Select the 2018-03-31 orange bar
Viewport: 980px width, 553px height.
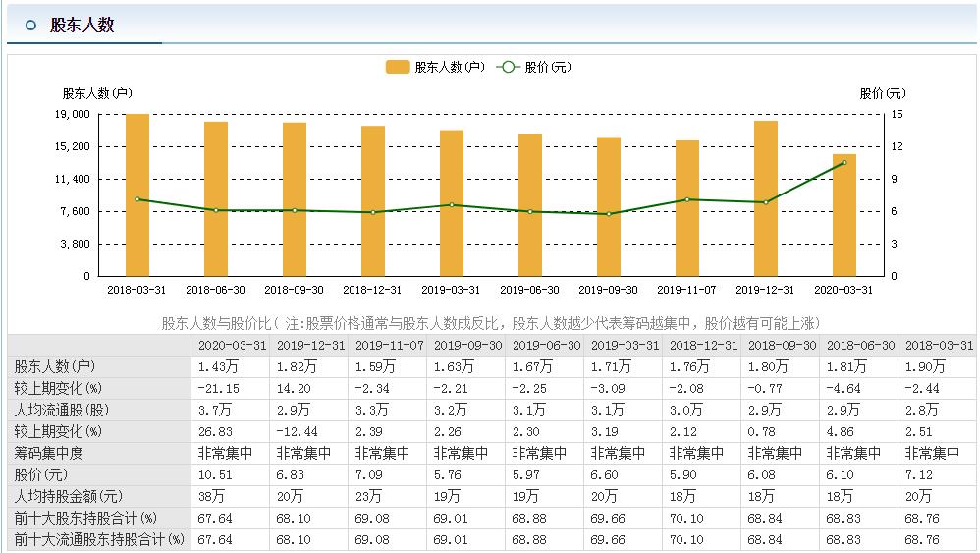click(137, 194)
